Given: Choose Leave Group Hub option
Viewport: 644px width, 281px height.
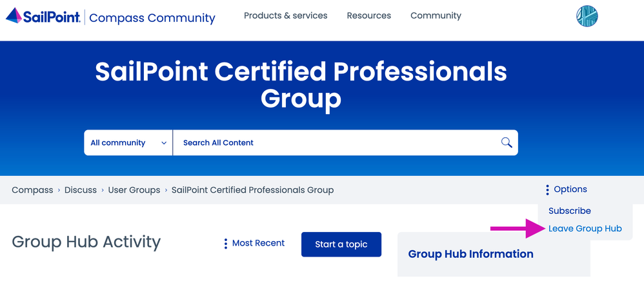Looking at the screenshot, I should (585, 229).
